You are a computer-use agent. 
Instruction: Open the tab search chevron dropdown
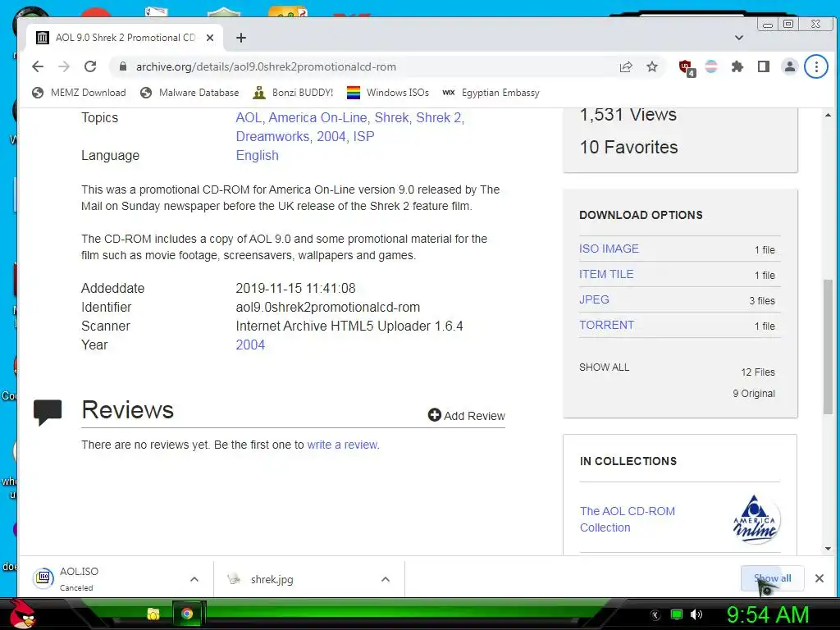coord(739,38)
